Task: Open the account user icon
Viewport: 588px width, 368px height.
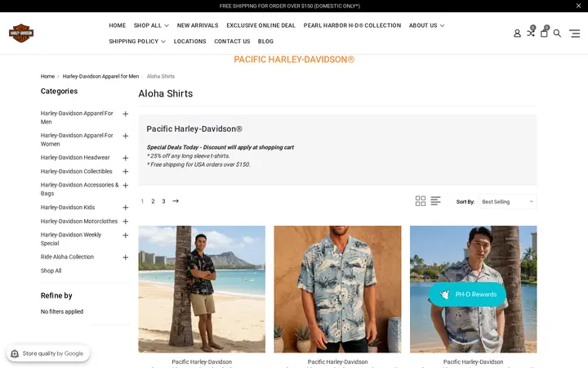Action: (517, 34)
